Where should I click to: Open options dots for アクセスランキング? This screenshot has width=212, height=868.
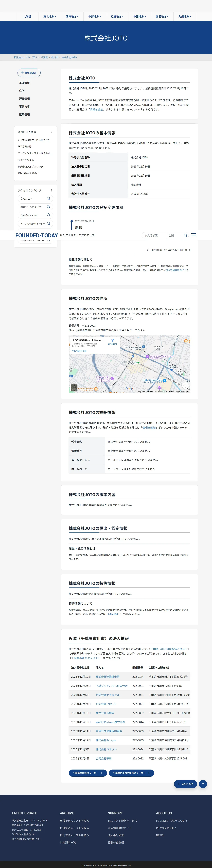click(52, 190)
